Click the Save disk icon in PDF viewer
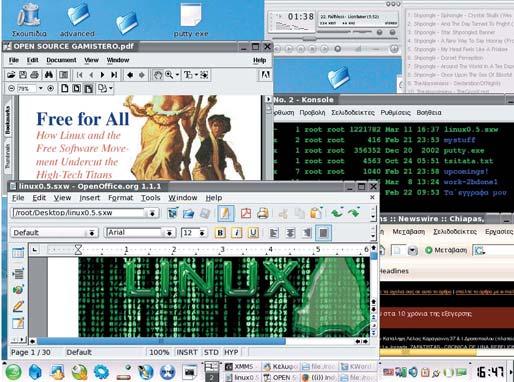Screen dimensions: 514x382 (23, 75)
